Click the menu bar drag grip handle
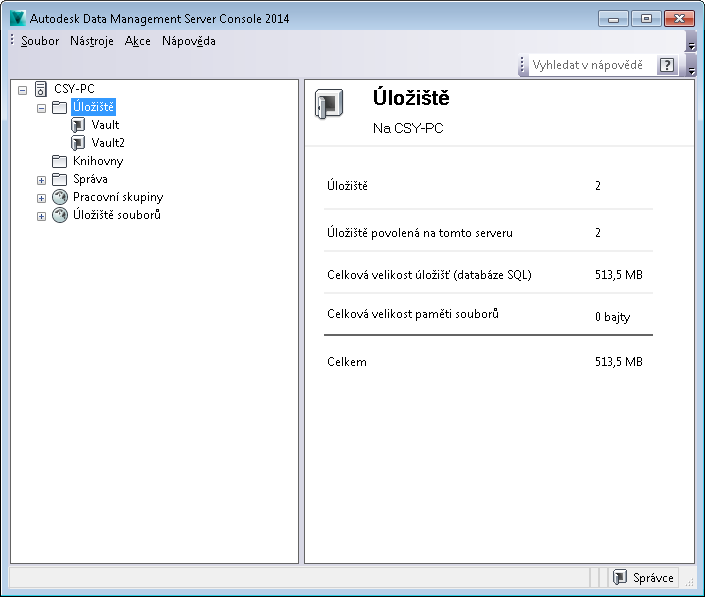Viewport: 705px width, 597px height. [x=12, y=40]
